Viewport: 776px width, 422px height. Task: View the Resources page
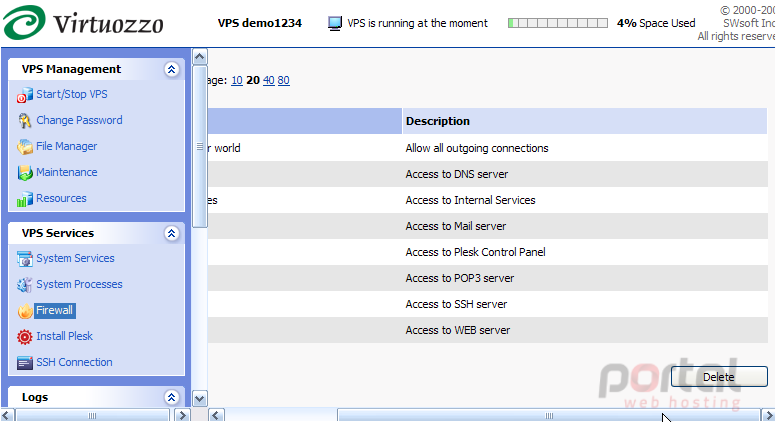[61, 198]
